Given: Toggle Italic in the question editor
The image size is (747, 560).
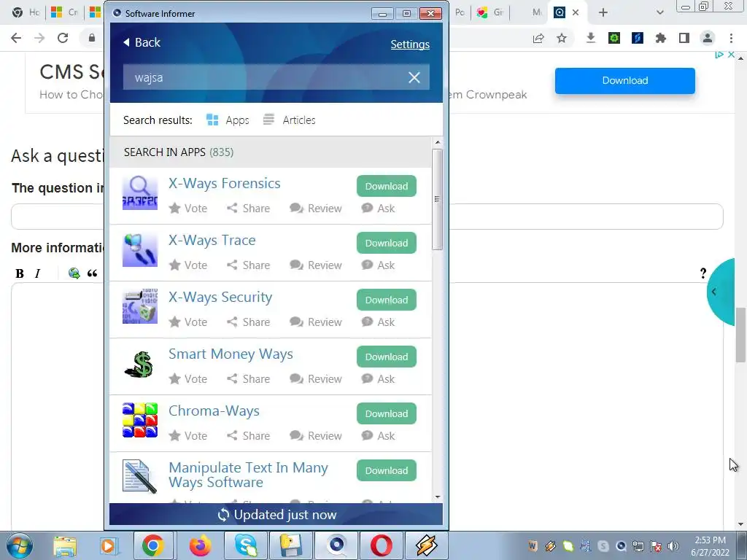Looking at the screenshot, I should [x=38, y=273].
